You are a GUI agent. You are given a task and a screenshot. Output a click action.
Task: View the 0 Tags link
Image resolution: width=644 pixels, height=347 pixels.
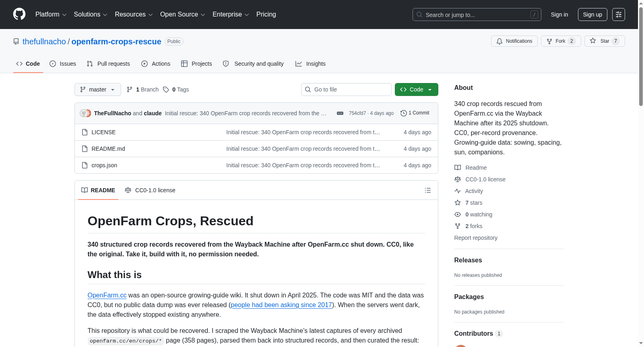[176, 89]
